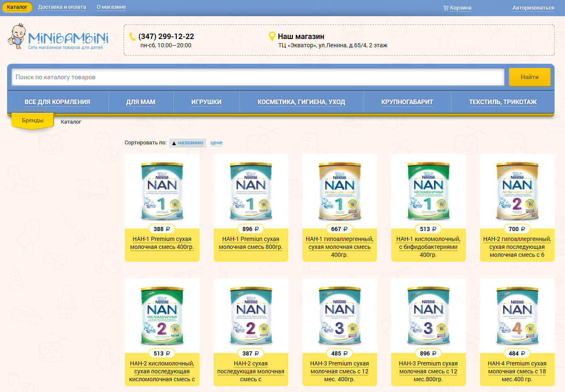
Task: Click the Наш магазин heading
Action: (301, 37)
